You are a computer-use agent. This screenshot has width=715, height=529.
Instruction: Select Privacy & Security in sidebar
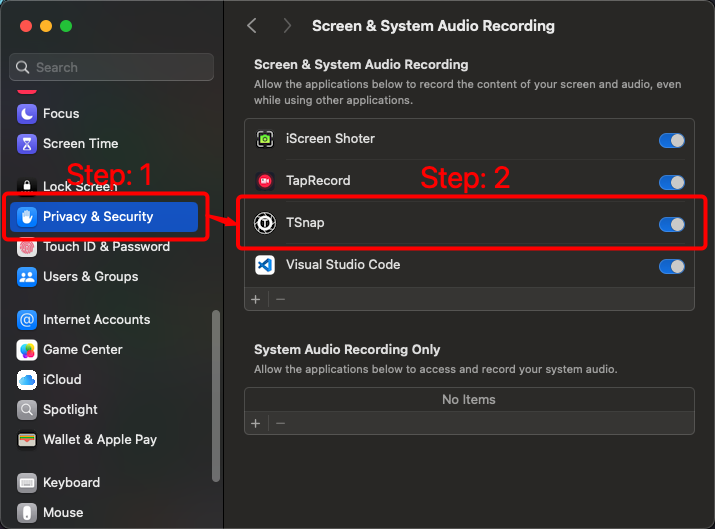(97, 216)
